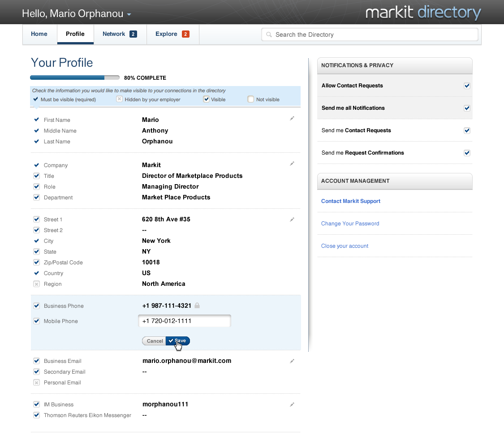The image size is (504, 448).
Task: Click the profile completion progress bar
Action: [x=75, y=78]
